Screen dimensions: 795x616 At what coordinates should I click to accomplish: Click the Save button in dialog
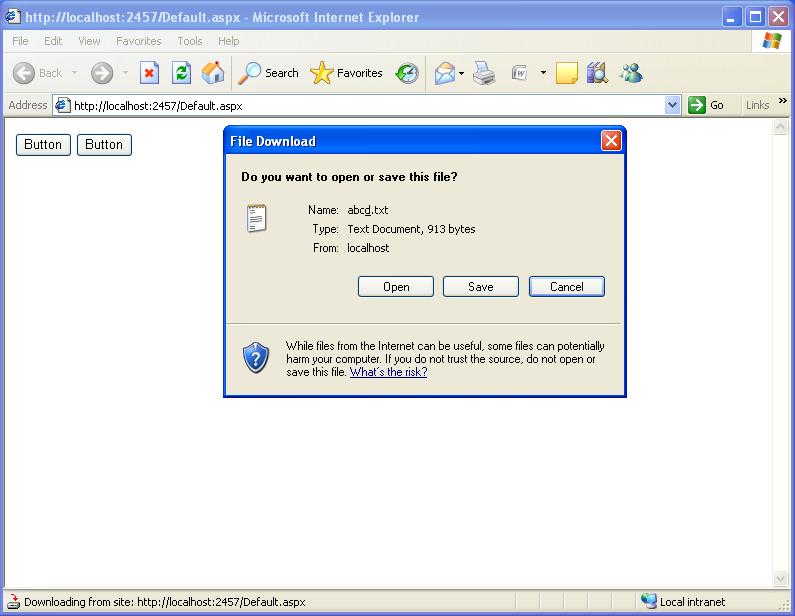[481, 286]
